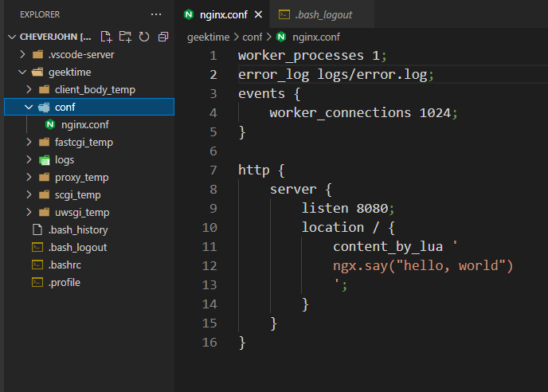548x392 pixels.
Task: Click the .profile shell file icon
Action: click(x=37, y=282)
